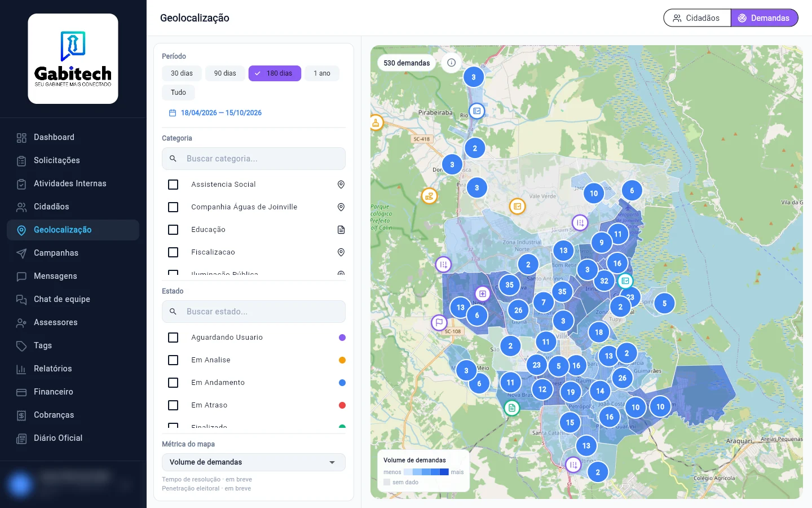Check the Em Atraso state
This screenshot has width=812, height=508.
click(173, 405)
